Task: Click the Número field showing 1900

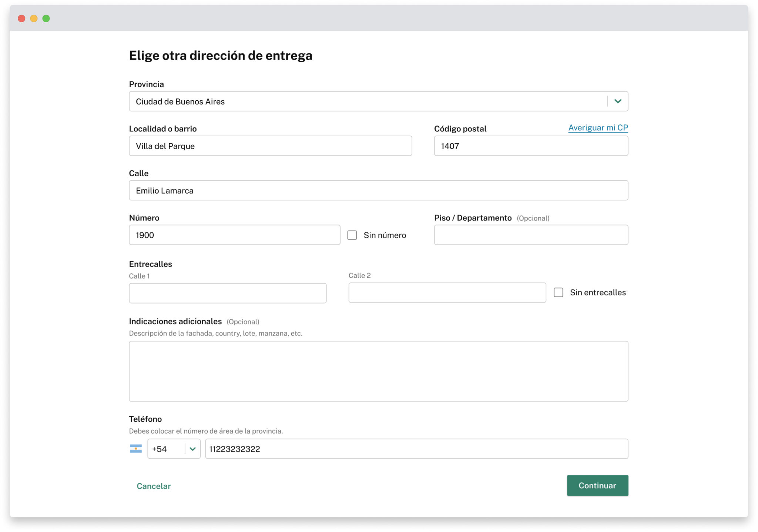Action: click(235, 235)
